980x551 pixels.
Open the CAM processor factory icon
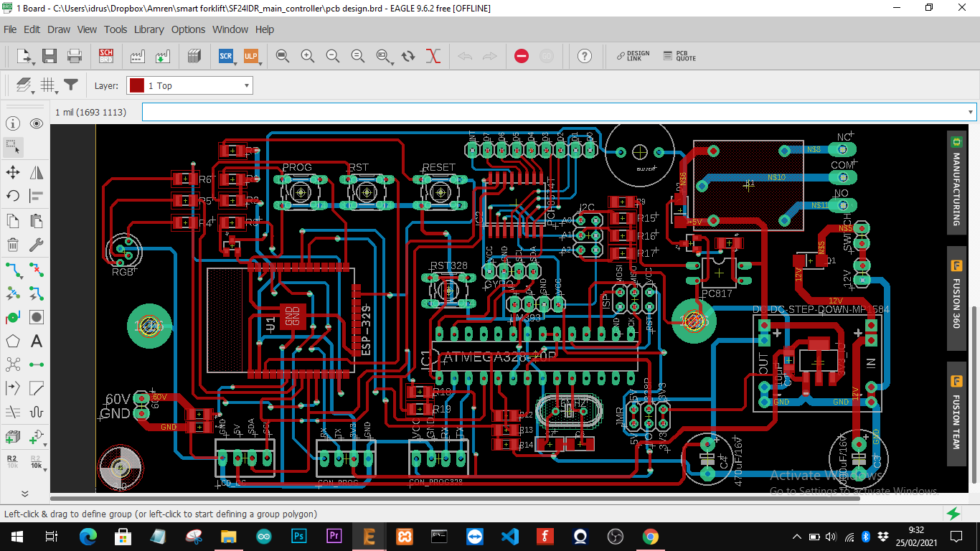click(138, 56)
